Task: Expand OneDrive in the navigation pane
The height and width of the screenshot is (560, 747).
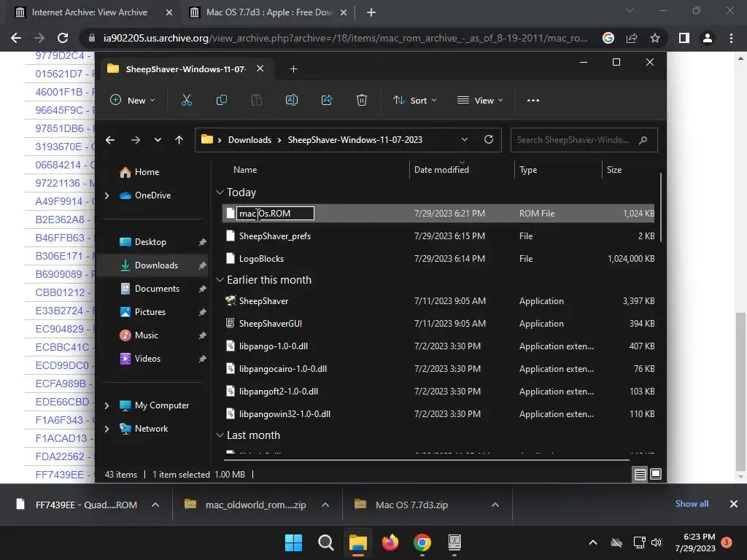Action: (x=107, y=195)
